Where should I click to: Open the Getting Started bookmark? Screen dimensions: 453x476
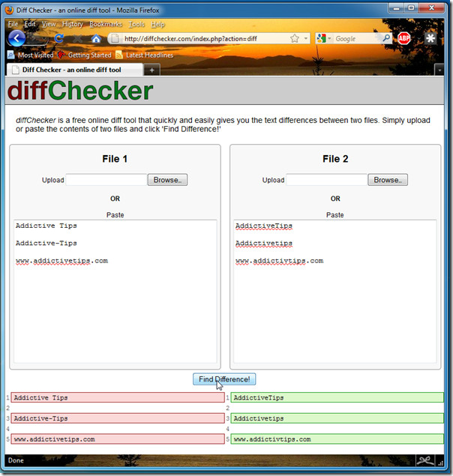point(85,55)
